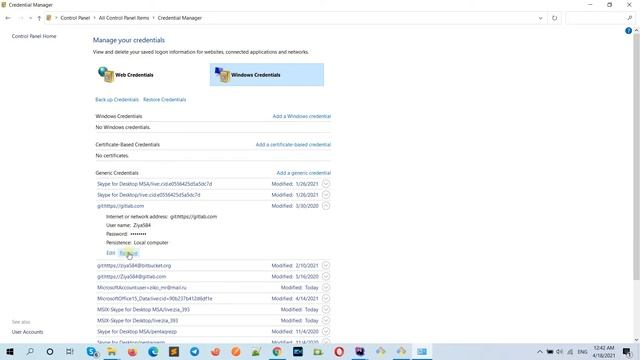This screenshot has width=640, height=360.
Task: Open Sublime Text from the taskbar
Action: 174,351
